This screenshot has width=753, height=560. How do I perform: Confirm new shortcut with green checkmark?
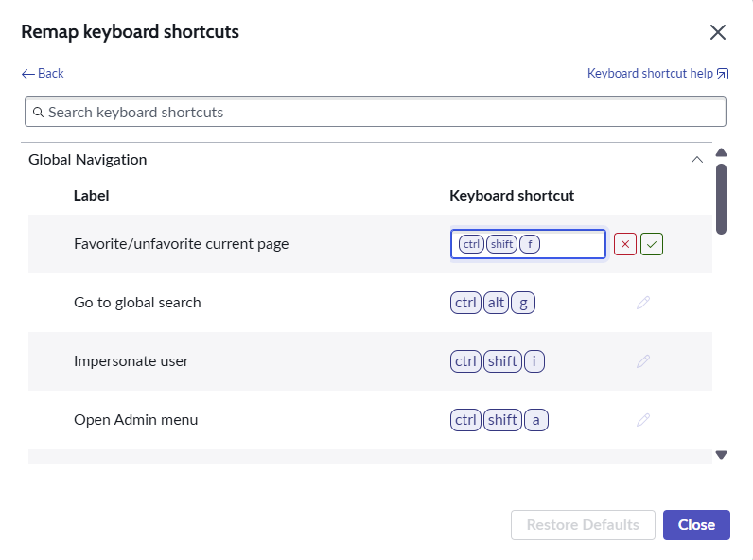pos(652,244)
